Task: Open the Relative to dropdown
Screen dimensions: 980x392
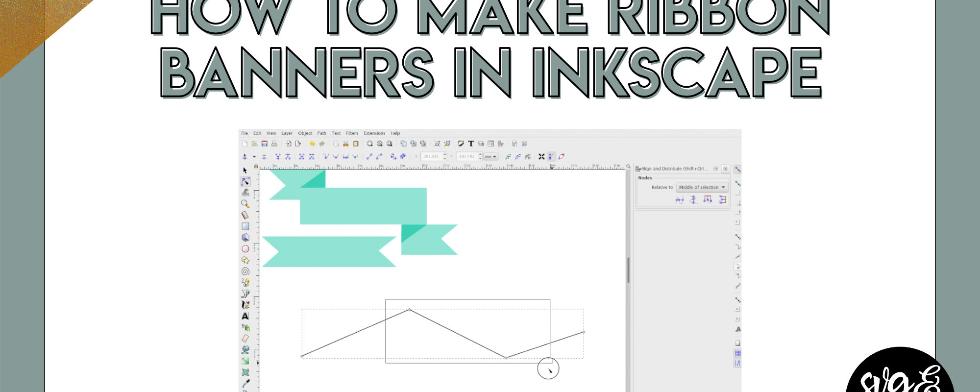Action: tap(702, 187)
